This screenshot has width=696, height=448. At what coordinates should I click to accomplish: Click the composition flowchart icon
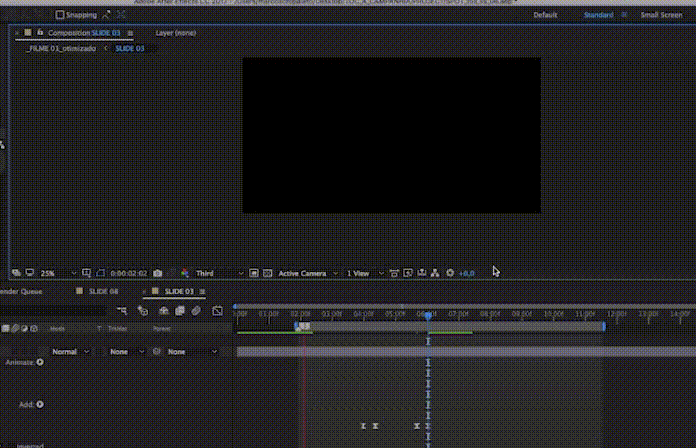click(436, 273)
